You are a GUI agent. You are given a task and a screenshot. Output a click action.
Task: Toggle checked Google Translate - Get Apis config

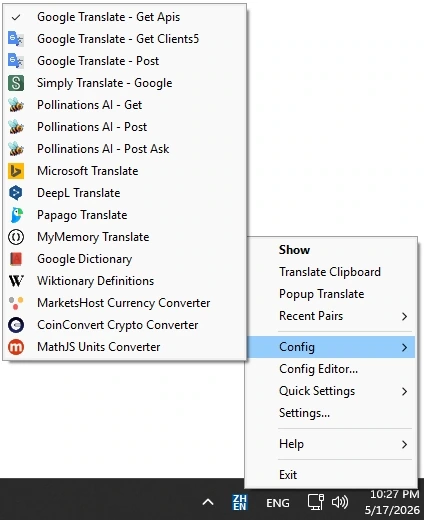[125, 17]
